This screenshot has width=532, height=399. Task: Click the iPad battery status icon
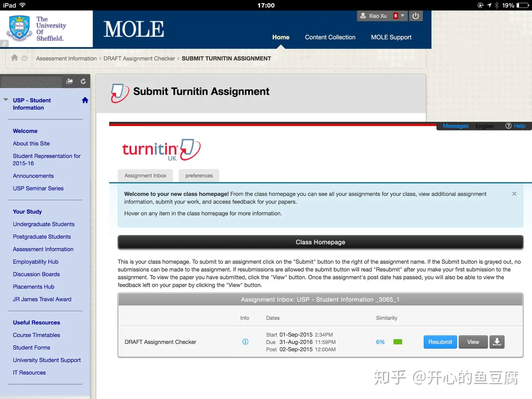tap(523, 5)
